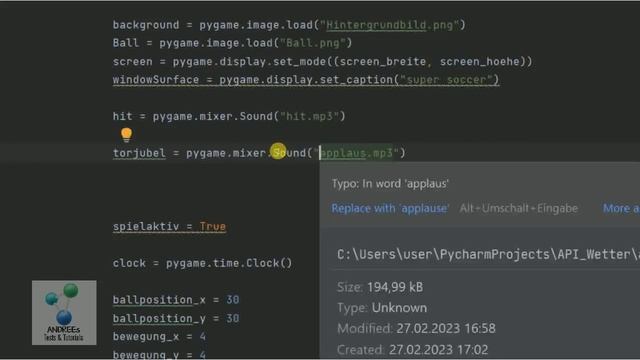This screenshot has height=360, width=640.
Task: Click the 'Size: 194,99 kB' entry
Action: point(380,287)
